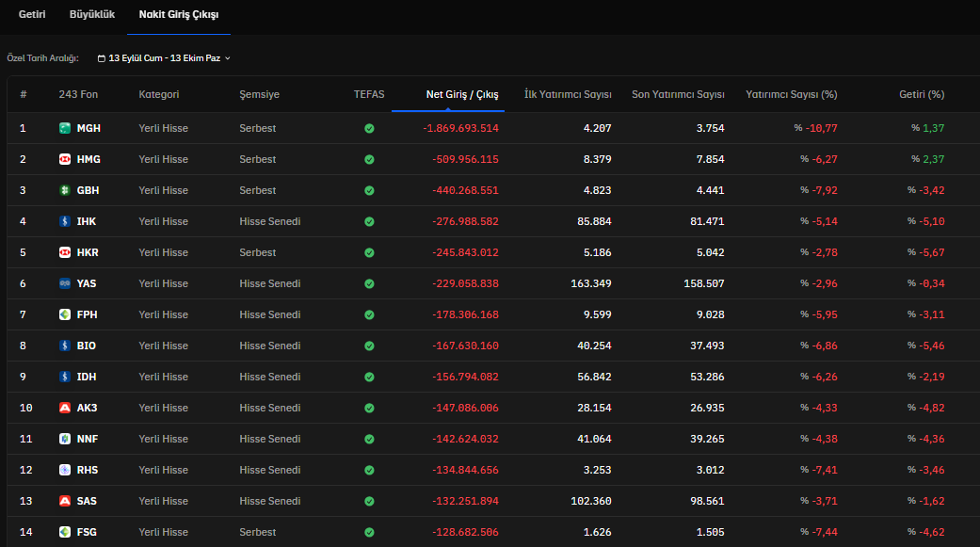Viewport: 980px width, 547px height.
Task: Click the BIO fund logo icon
Action: pos(64,346)
